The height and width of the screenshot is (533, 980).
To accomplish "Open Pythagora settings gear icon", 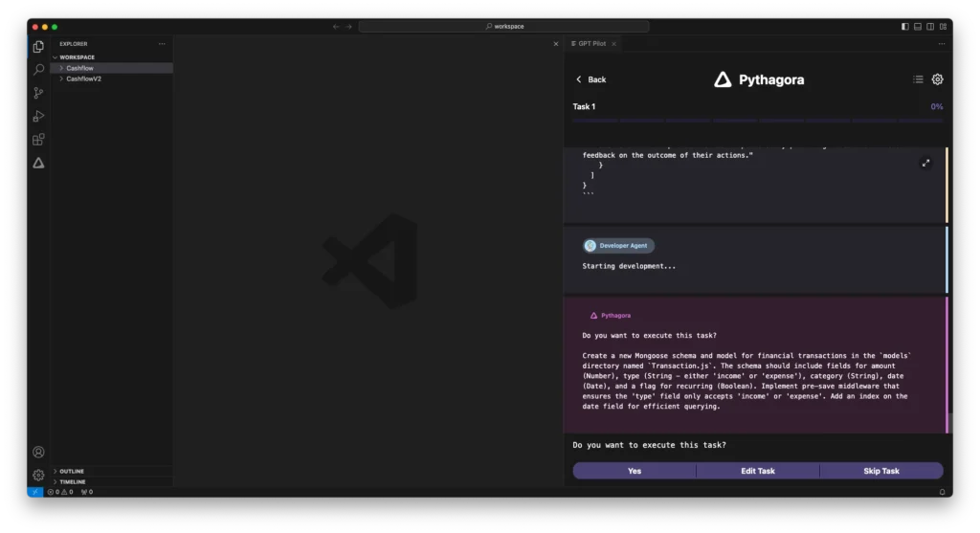I will coord(937,79).
